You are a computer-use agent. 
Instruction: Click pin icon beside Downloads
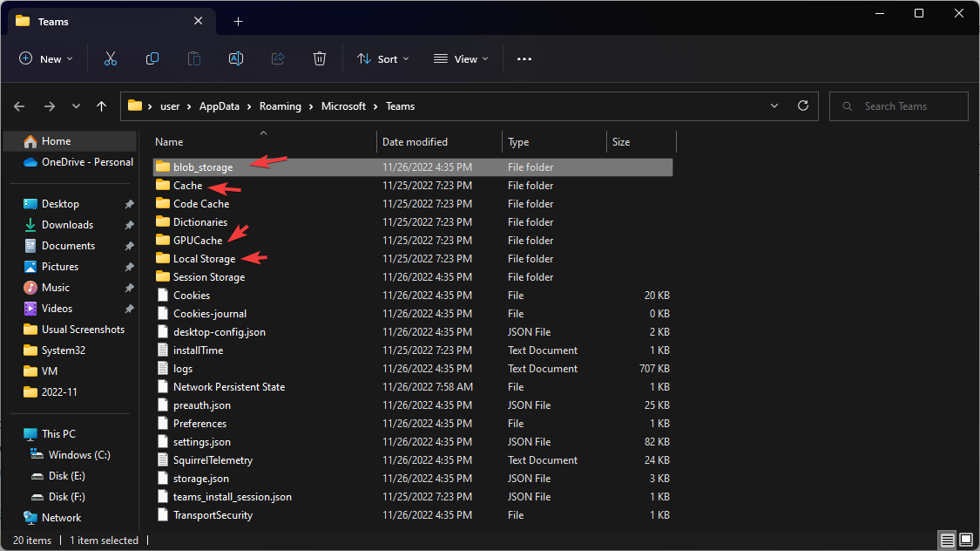130,225
